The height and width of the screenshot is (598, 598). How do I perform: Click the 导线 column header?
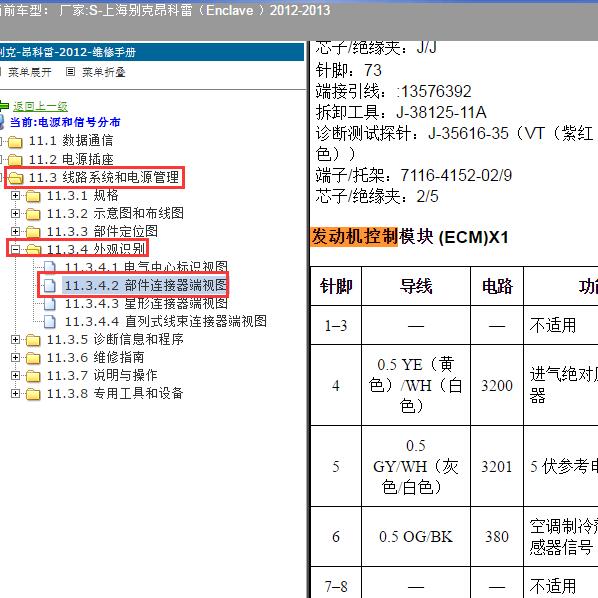click(416, 286)
